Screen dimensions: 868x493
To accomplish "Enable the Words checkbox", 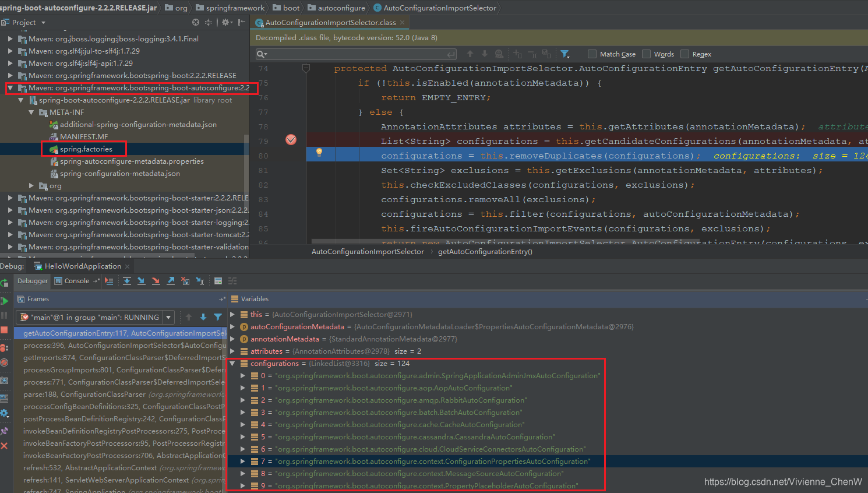I will click(646, 54).
